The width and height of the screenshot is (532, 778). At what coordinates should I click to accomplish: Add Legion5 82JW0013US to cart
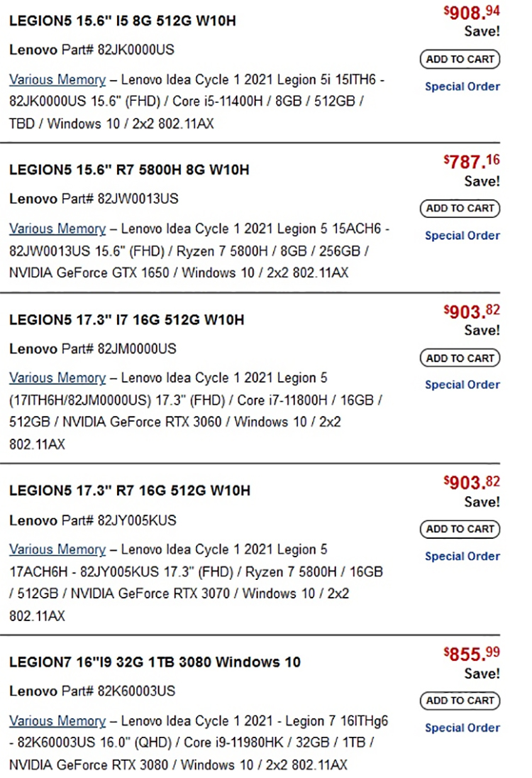460,209
